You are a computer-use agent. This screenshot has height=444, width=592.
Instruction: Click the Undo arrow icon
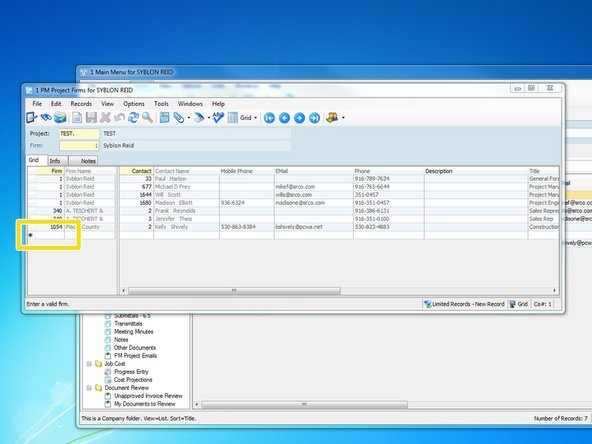tap(119, 118)
